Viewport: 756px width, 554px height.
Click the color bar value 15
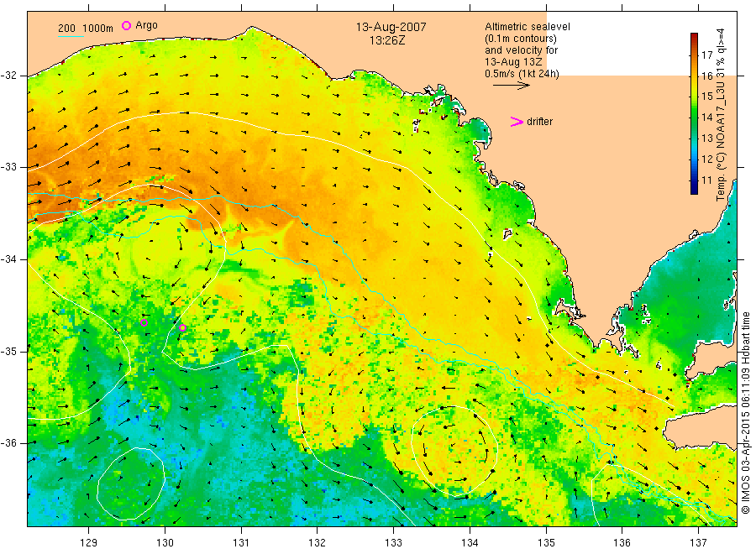[x=706, y=97]
